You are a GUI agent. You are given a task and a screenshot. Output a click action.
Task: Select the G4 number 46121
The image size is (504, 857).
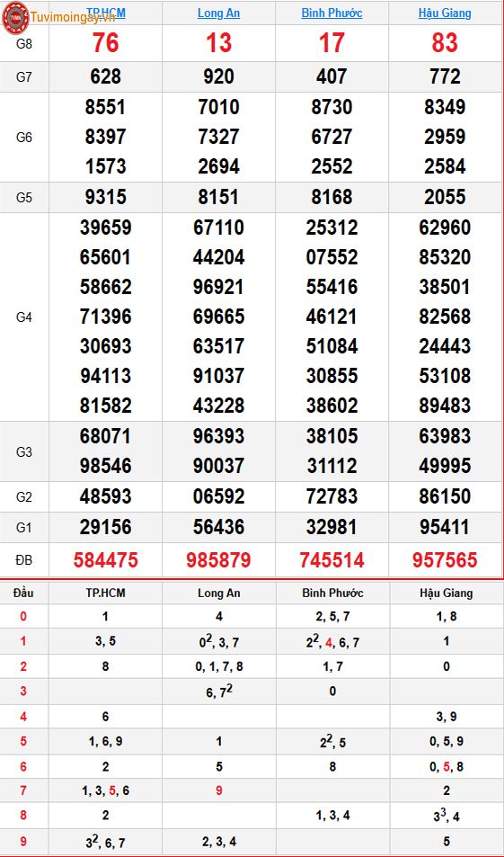coord(332,317)
